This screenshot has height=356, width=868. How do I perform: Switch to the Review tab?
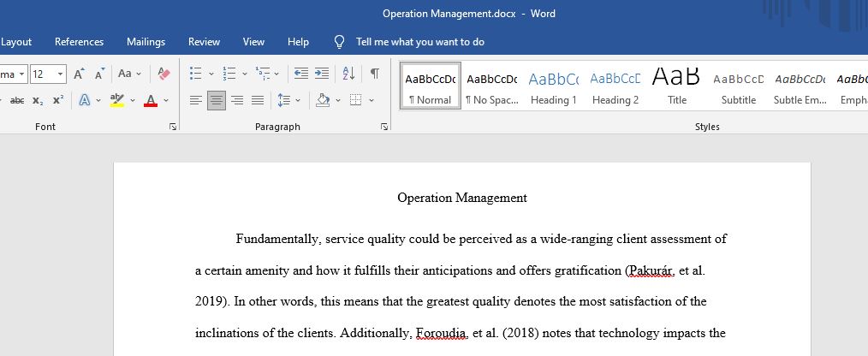(x=205, y=42)
